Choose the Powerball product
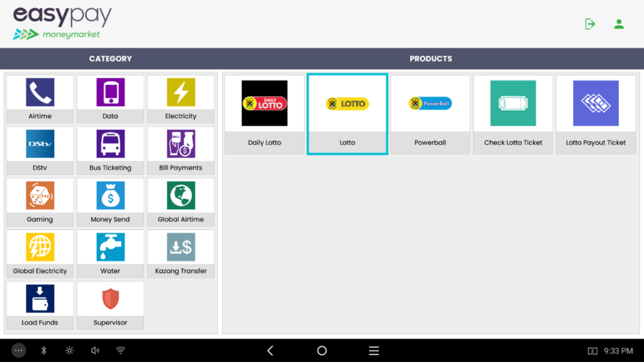The height and width of the screenshot is (362, 644). (430, 114)
